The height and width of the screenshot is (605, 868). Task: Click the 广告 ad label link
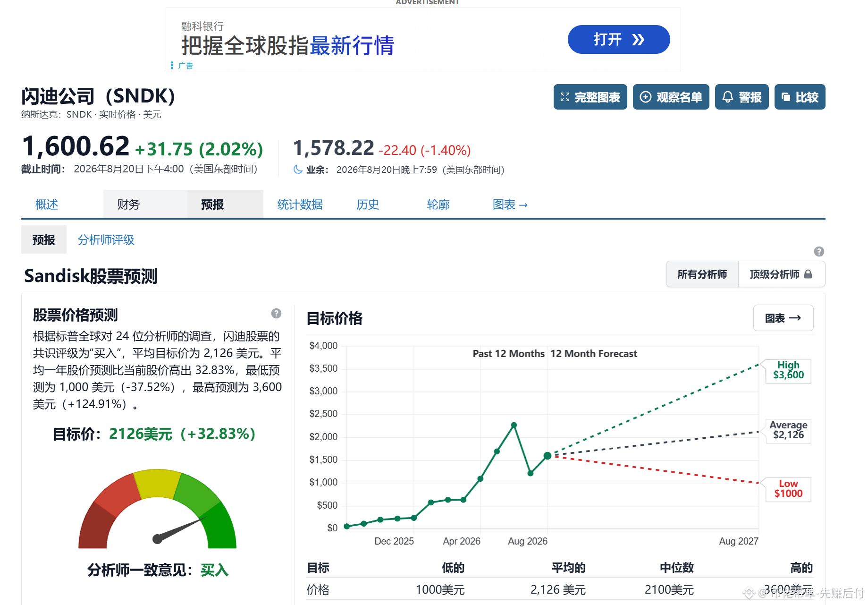coord(185,65)
